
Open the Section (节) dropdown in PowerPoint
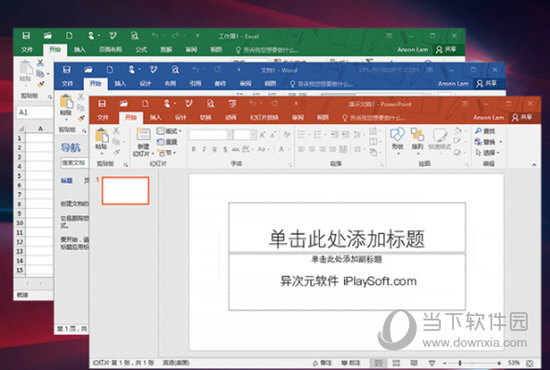tap(167, 153)
